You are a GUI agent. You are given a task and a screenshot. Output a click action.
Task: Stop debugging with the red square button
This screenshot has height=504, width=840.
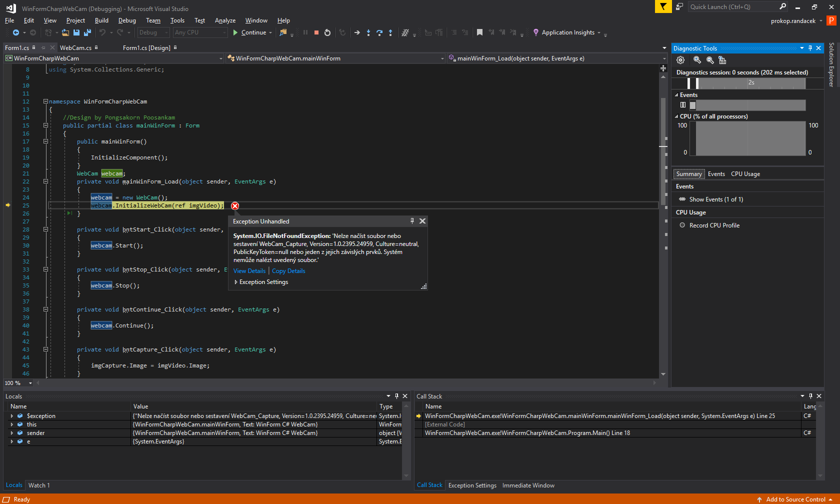tap(316, 32)
